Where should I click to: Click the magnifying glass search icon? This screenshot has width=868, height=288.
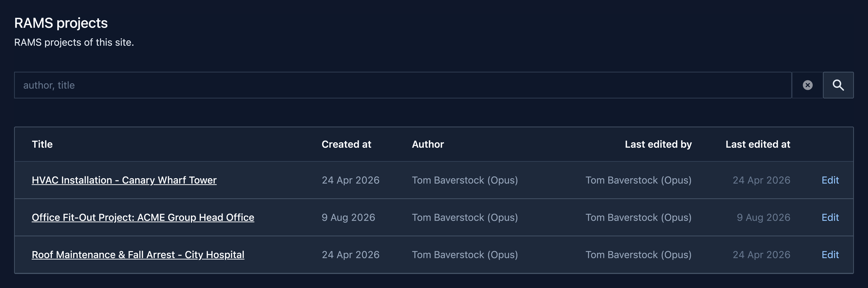[x=838, y=85]
